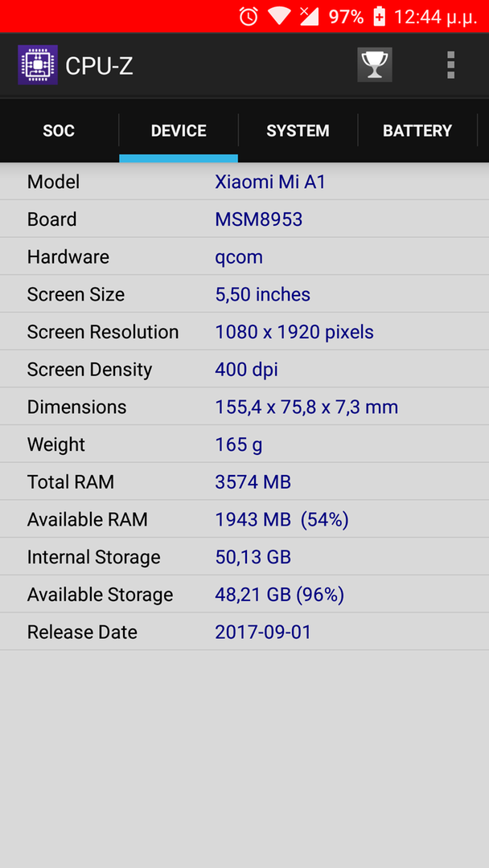Open the three-dot overflow menu
The width and height of the screenshot is (489, 868).
(450, 65)
